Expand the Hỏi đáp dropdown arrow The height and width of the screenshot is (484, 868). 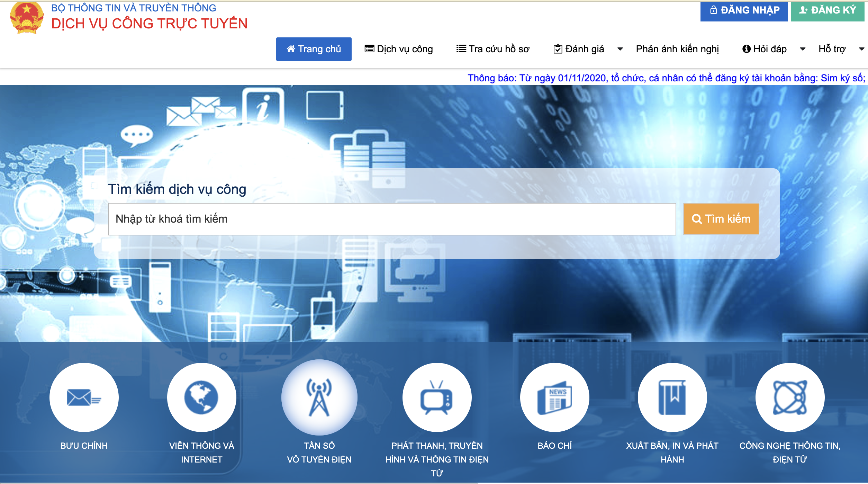(x=803, y=49)
